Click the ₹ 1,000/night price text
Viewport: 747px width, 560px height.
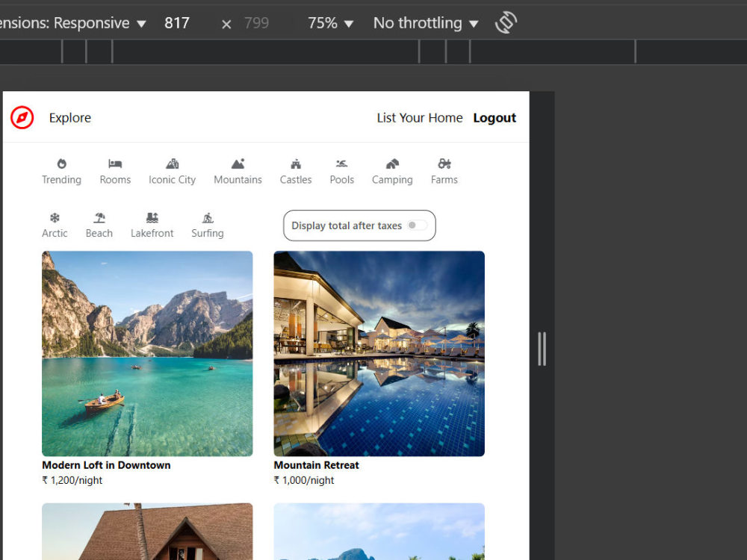pyautogui.click(x=304, y=480)
